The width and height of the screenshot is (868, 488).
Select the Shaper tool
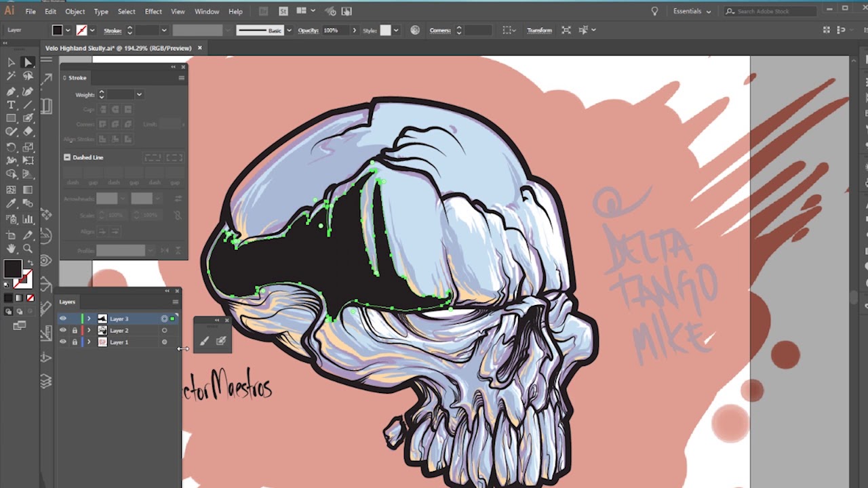coord(12,132)
